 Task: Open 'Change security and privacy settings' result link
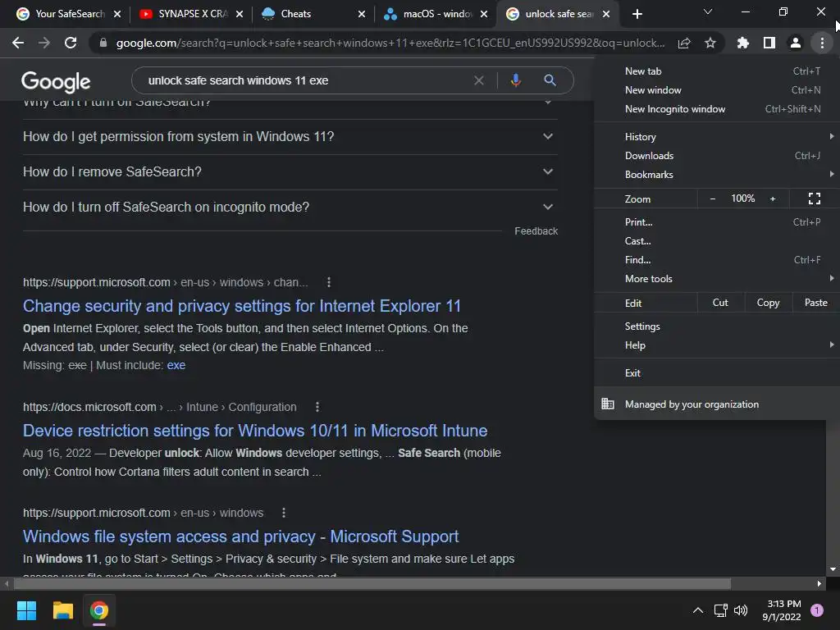coord(242,306)
